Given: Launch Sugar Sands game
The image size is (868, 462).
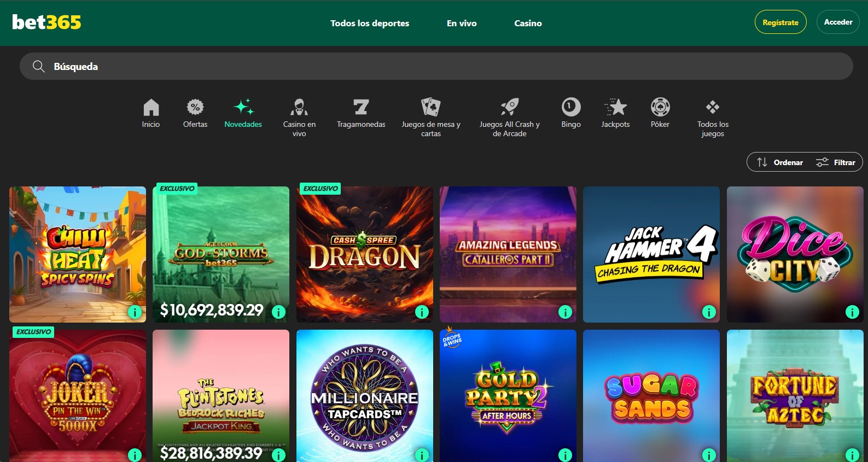Looking at the screenshot, I should tap(651, 396).
